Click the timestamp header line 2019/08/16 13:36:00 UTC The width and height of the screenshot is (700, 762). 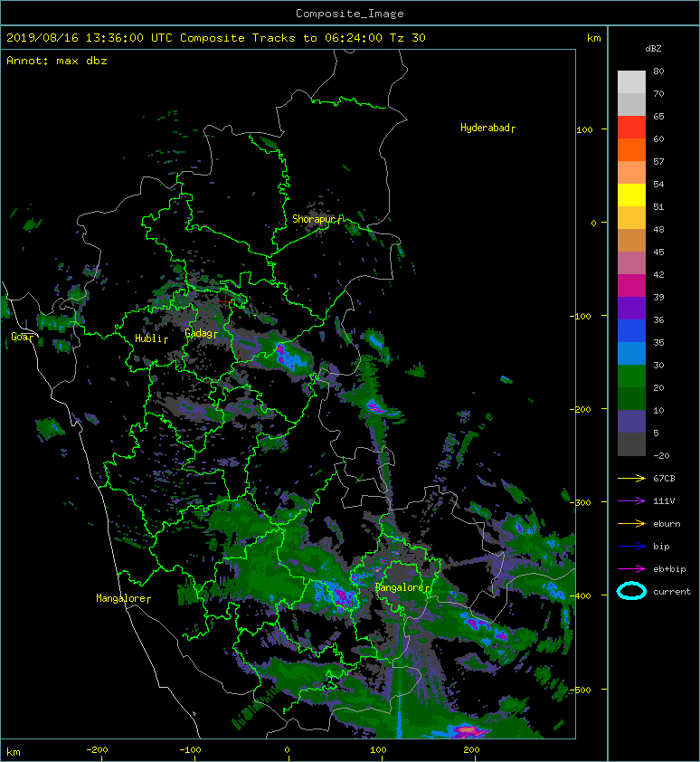point(215,38)
